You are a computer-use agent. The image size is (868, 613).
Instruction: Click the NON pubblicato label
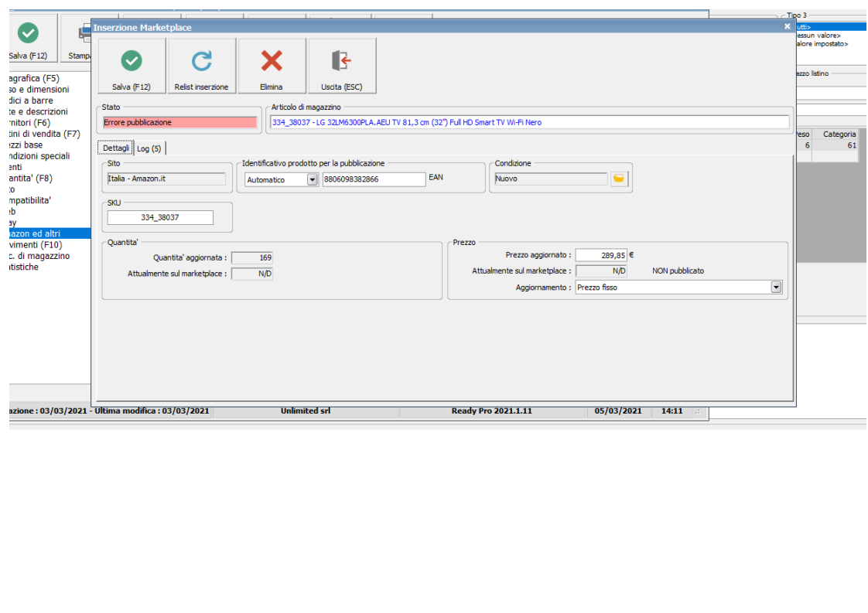[x=678, y=271]
